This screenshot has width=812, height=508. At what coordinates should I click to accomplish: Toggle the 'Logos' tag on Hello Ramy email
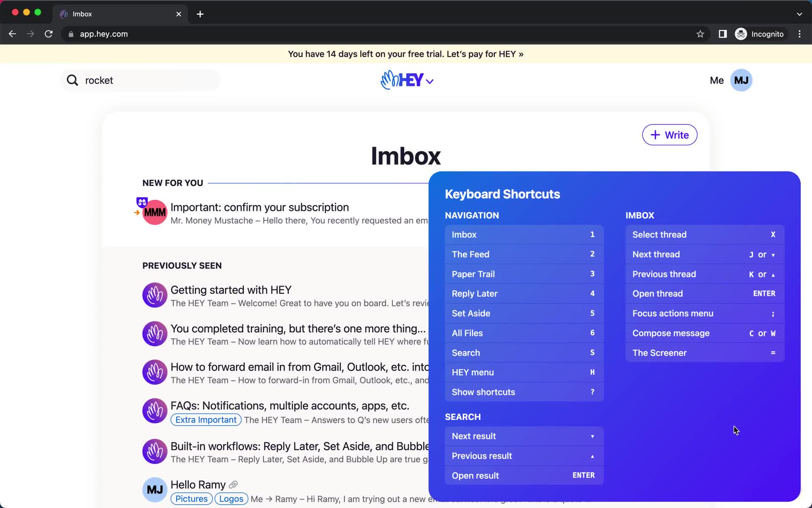pyautogui.click(x=230, y=499)
